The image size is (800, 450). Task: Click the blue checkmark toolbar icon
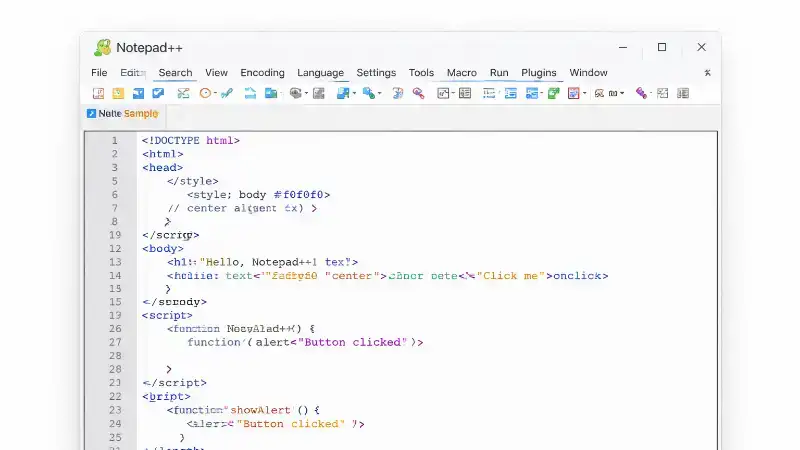pos(158,93)
